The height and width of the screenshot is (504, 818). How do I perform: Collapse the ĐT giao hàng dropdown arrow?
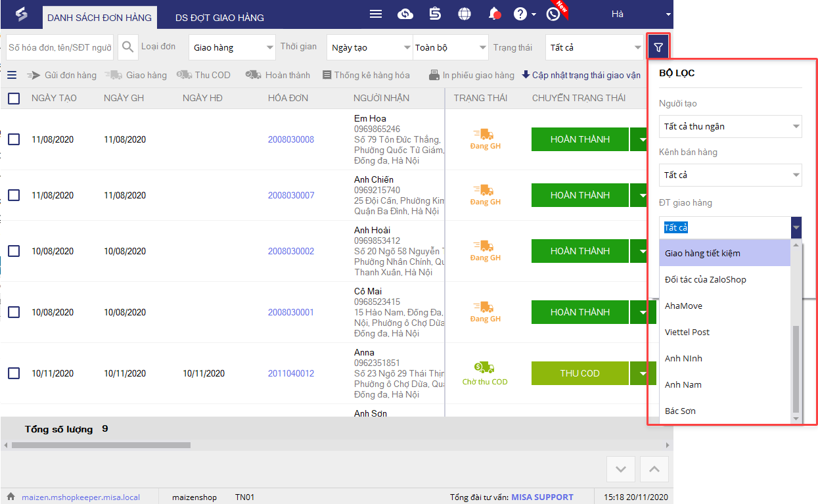(x=796, y=228)
